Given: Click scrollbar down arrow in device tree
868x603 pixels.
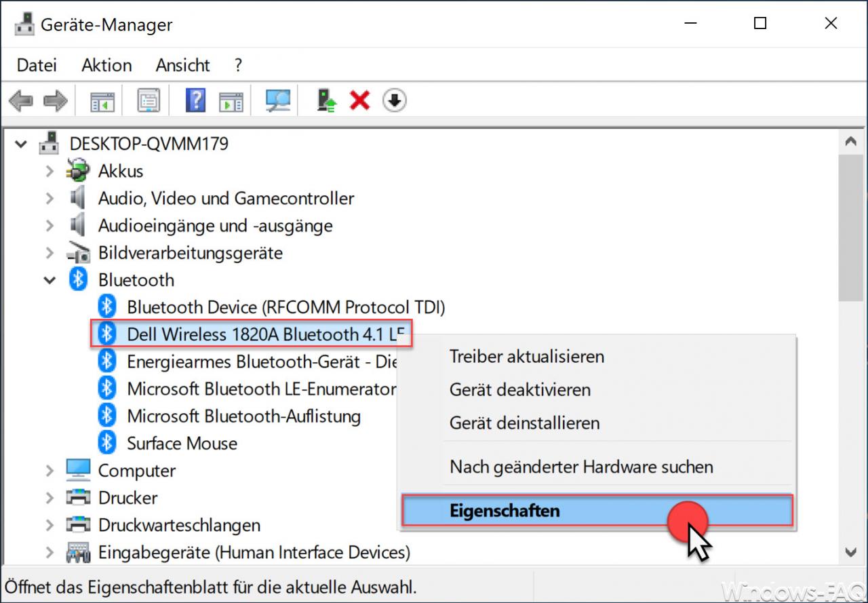Looking at the screenshot, I should pos(850,551).
